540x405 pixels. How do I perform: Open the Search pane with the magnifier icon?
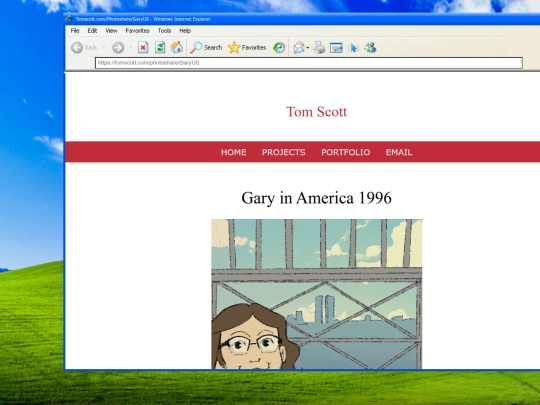click(x=206, y=48)
